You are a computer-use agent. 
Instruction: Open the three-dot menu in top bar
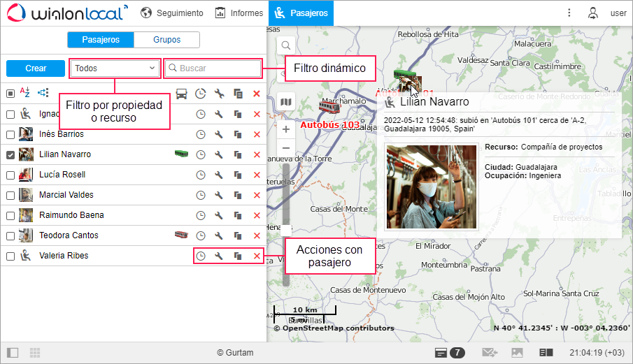tap(569, 13)
